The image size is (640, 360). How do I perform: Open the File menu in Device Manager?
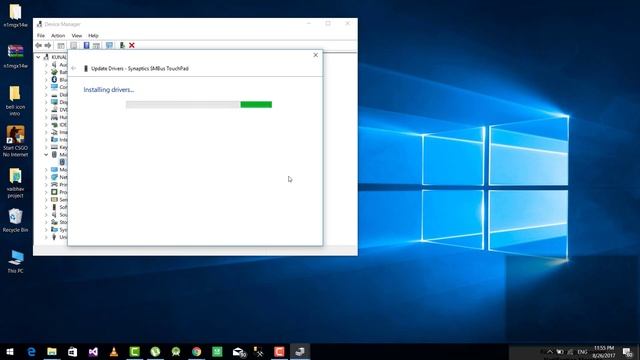[41, 36]
